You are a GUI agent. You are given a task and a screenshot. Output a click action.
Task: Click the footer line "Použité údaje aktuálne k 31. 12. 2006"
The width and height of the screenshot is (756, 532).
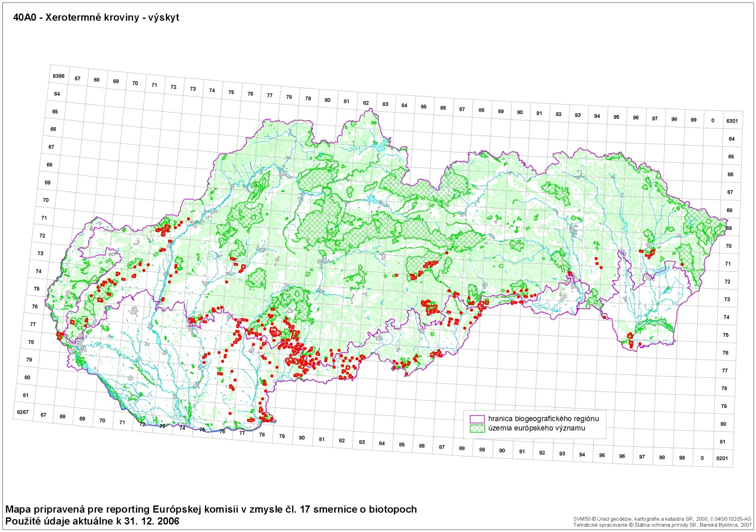pyautogui.click(x=92, y=521)
